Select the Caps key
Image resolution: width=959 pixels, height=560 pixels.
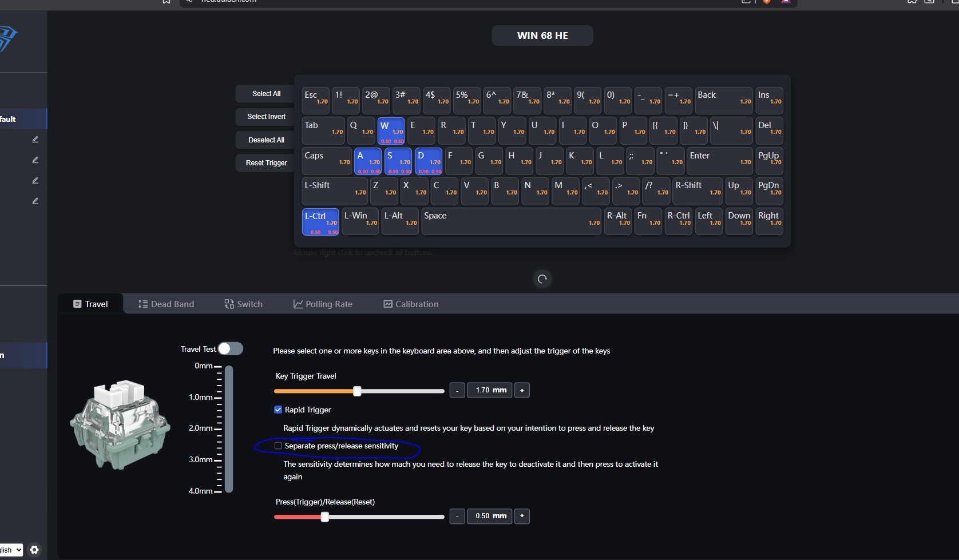(x=327, y=161)
